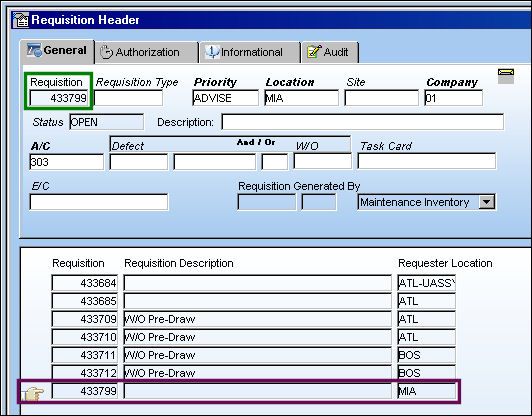Open the Requisition Generated By dropdown arrow
The height and width of the screenshot is (416, 532).
coord(487,202)
